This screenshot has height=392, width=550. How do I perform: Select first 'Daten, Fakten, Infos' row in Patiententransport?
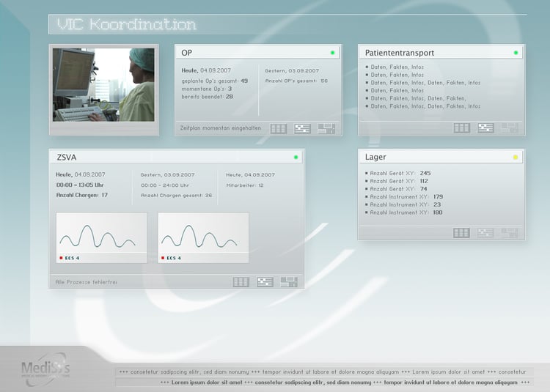(x=395, y=67)
